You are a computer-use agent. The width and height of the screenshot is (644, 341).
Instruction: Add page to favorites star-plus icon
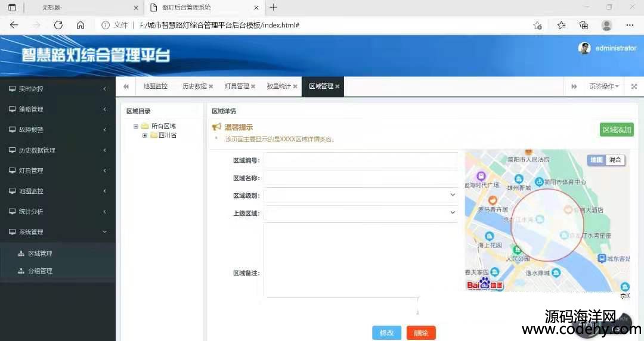point(538,26)
